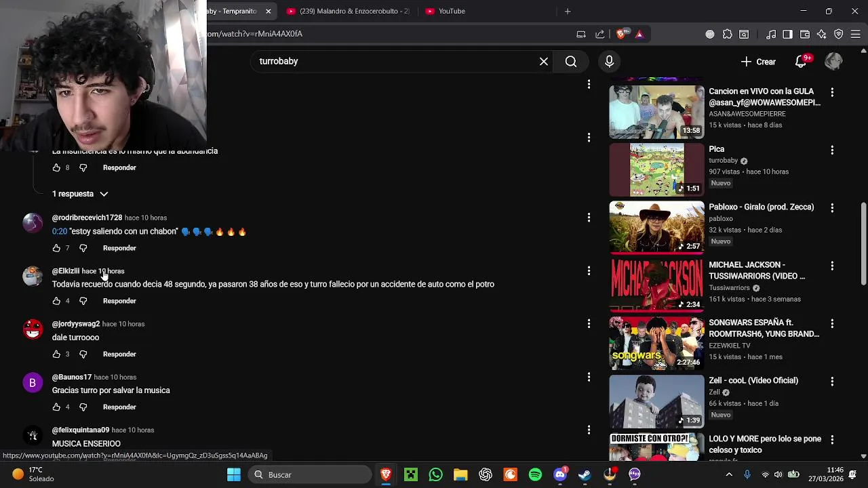This screenshot has width=868, height=488.
Task: Open the turrobaby channel under Pica
Action: (x=723, y=161)
